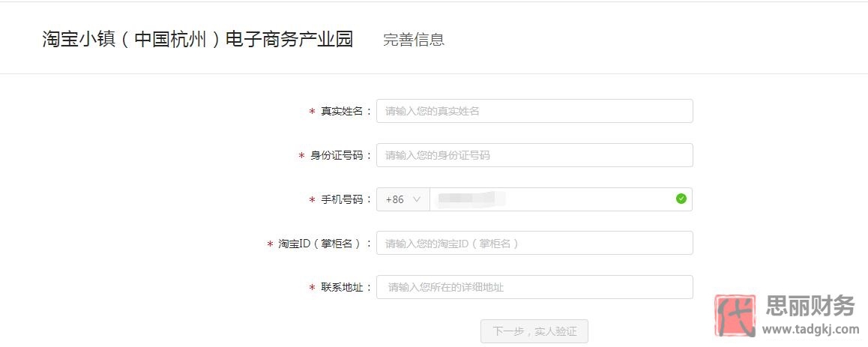The height and width of the screenshot is (347, 868).
Task: Open the +86 country code dropdown
Action: pyautogui.click(x=403, y=199)
